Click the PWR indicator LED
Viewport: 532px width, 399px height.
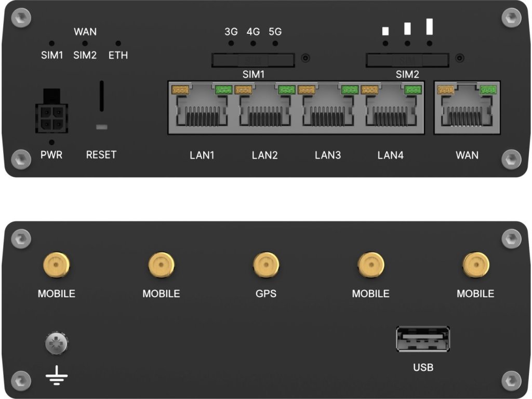(51, 142)
